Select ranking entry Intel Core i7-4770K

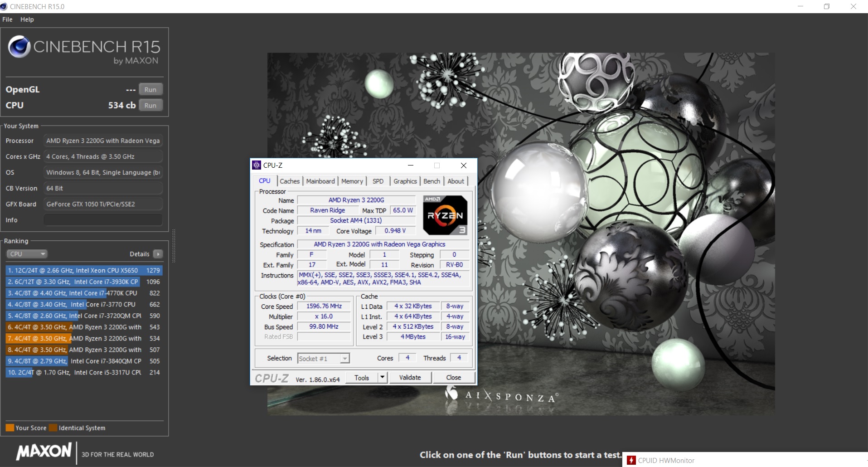coord(84,293)
